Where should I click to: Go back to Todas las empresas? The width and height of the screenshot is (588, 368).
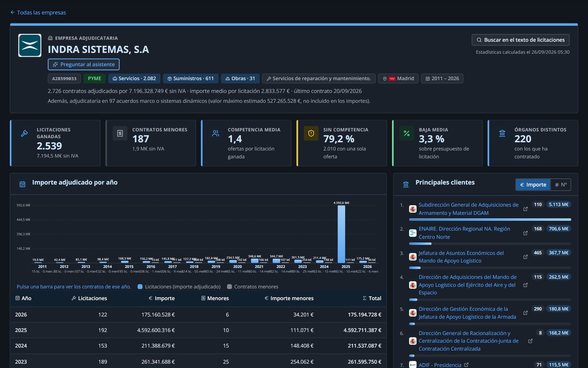[x=38, y=13]
